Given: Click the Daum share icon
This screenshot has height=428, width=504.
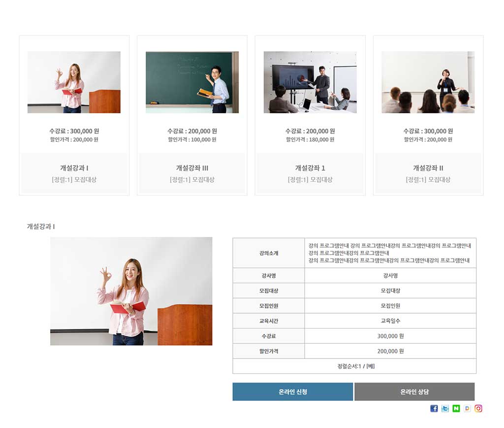Looking at the screenshot, I should coord(467,408).
